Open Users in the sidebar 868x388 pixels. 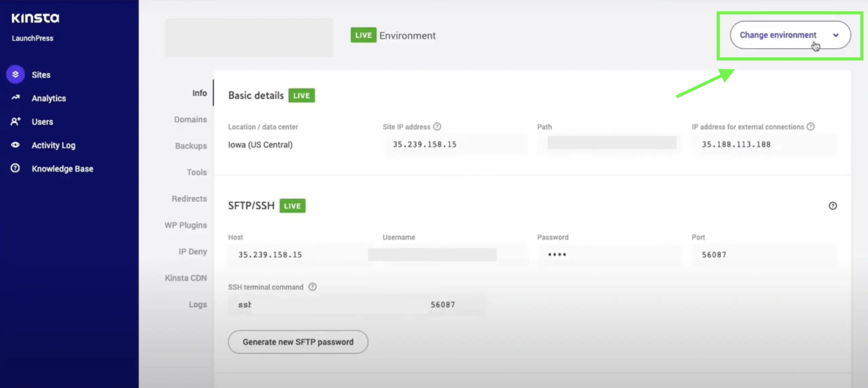pos(42,122)
